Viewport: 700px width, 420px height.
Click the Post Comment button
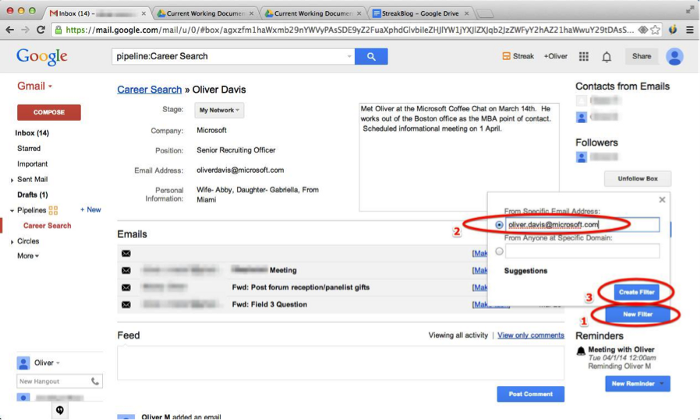tap(530, 394)
